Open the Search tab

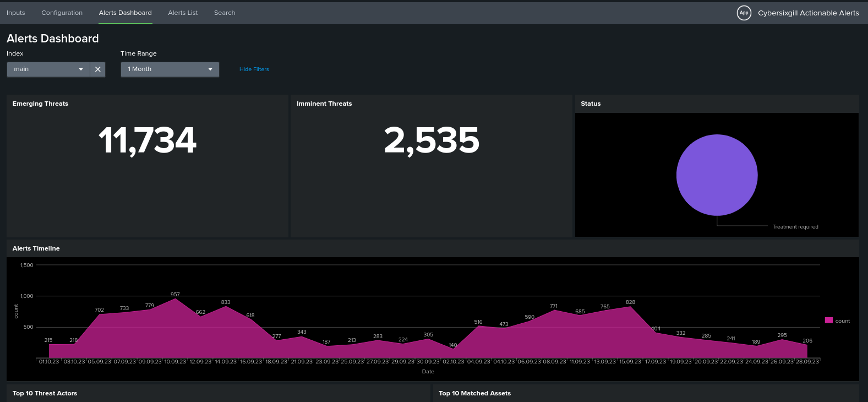tap(225, 13)
